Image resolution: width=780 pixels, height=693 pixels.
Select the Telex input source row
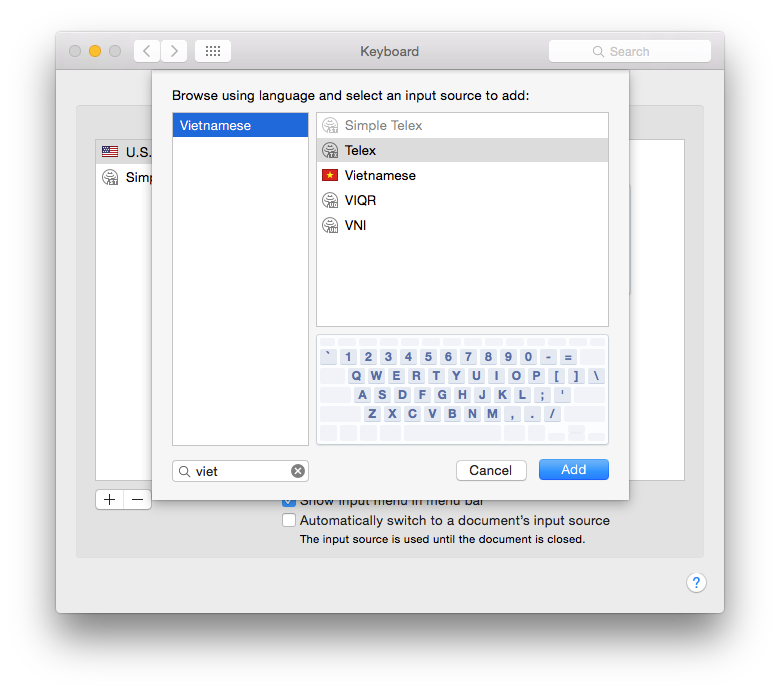click(462, 150)
